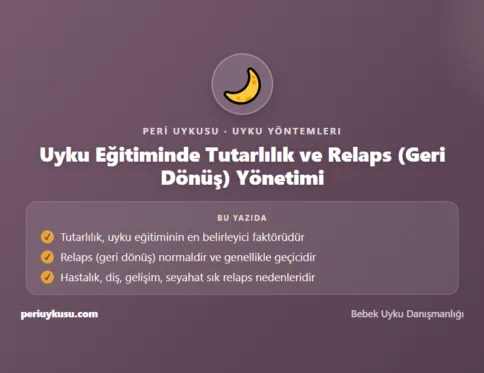
Task: Open the periuykusu.com link
Action: [59, 314]
